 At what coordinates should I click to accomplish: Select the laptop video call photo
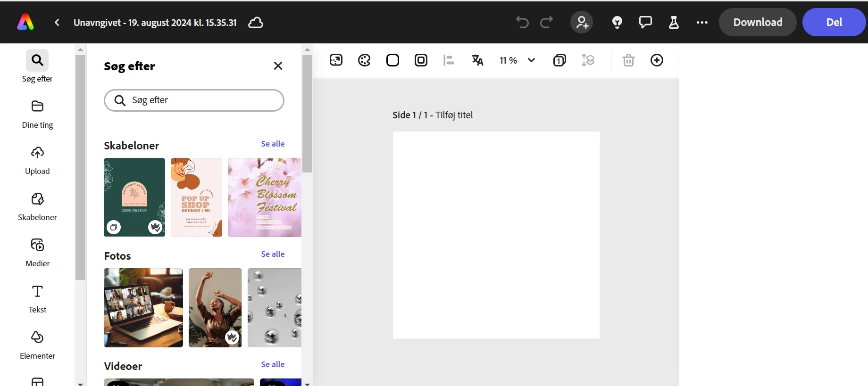click(143, 308)
